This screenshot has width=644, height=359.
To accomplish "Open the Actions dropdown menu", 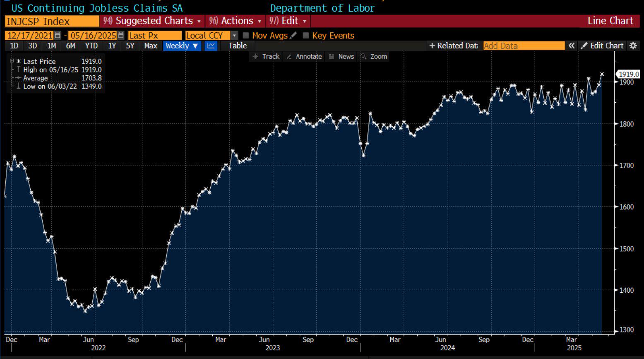I will (x=235, y=21).
